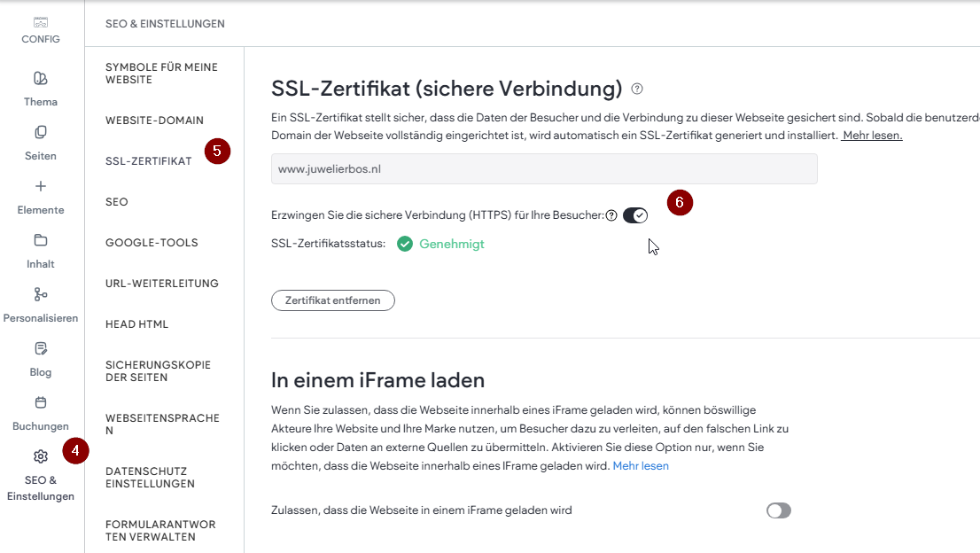Disable the force HTTPS toggle

pos(635,215)
